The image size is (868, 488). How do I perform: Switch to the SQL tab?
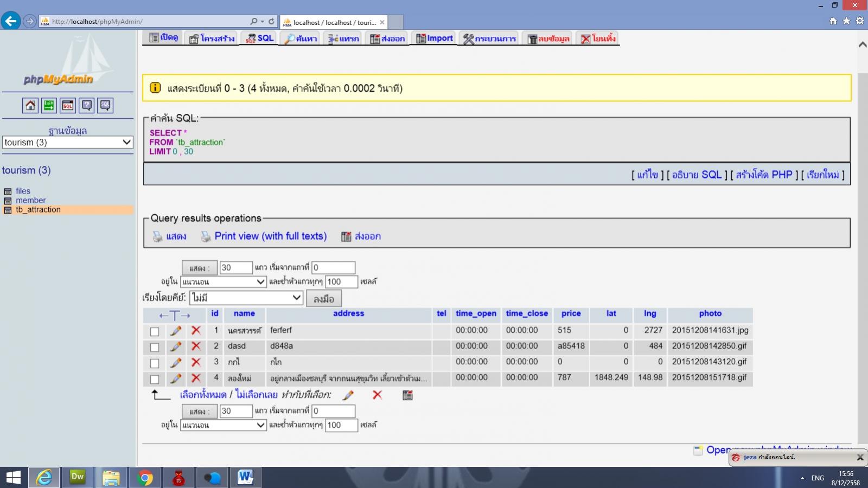pos(260,38)
